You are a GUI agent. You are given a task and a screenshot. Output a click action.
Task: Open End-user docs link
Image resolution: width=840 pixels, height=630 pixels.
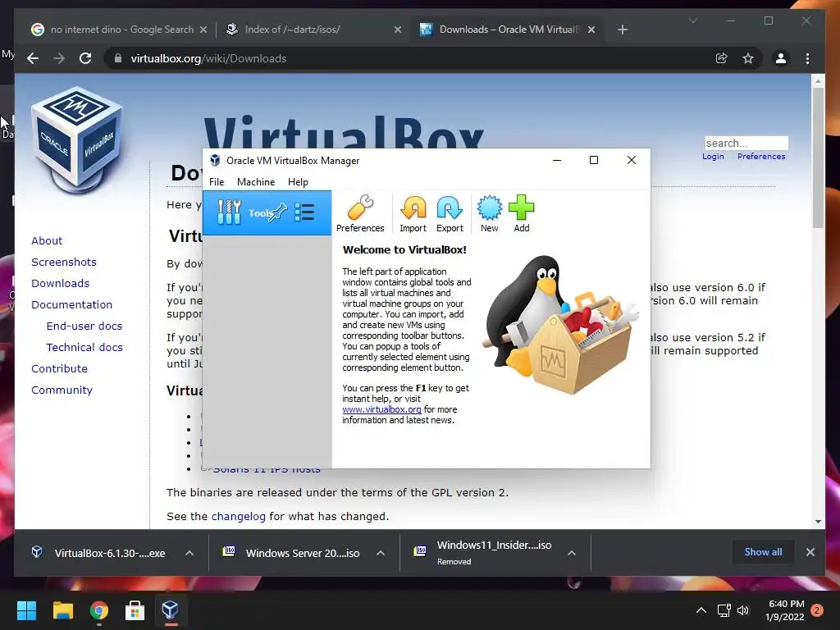tap(84, 326)
